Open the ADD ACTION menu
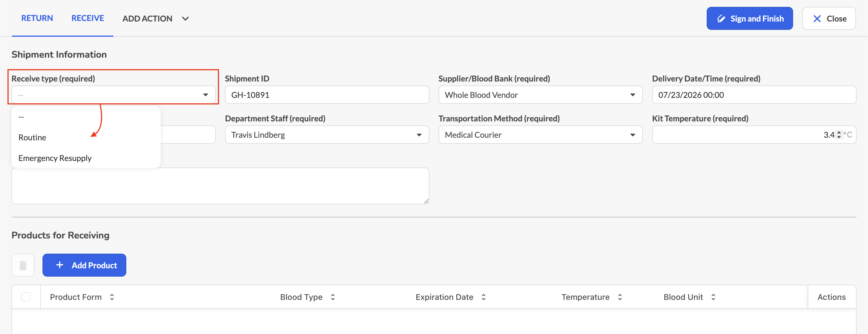 (155, 19)
